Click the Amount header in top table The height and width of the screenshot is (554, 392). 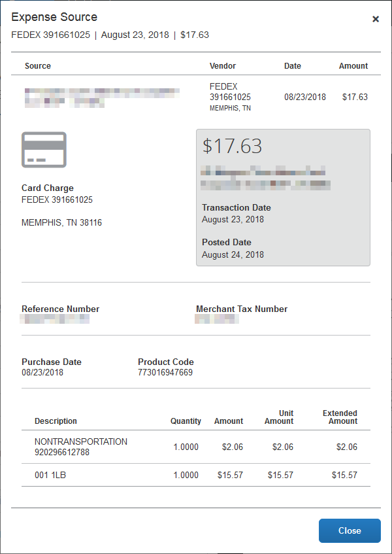353,65
